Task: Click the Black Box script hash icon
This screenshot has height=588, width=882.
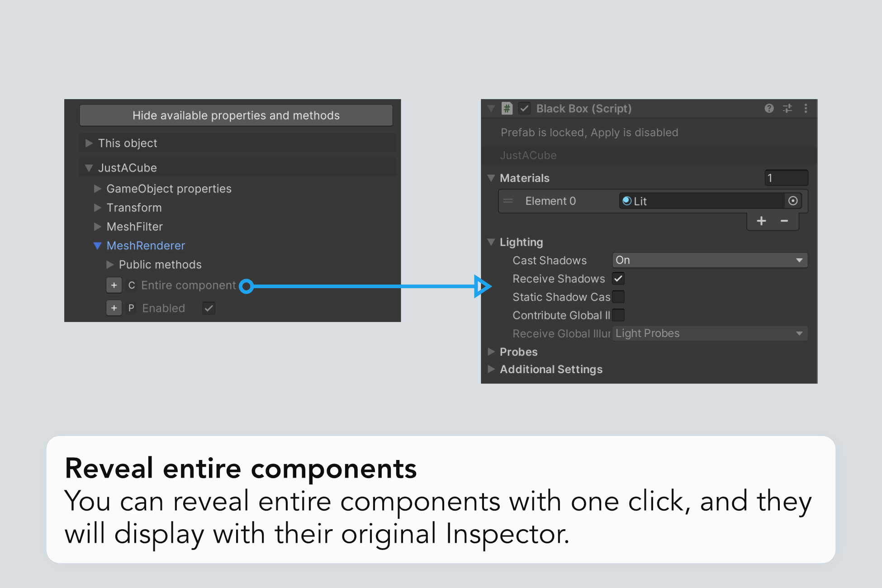Action: [507, 109]
